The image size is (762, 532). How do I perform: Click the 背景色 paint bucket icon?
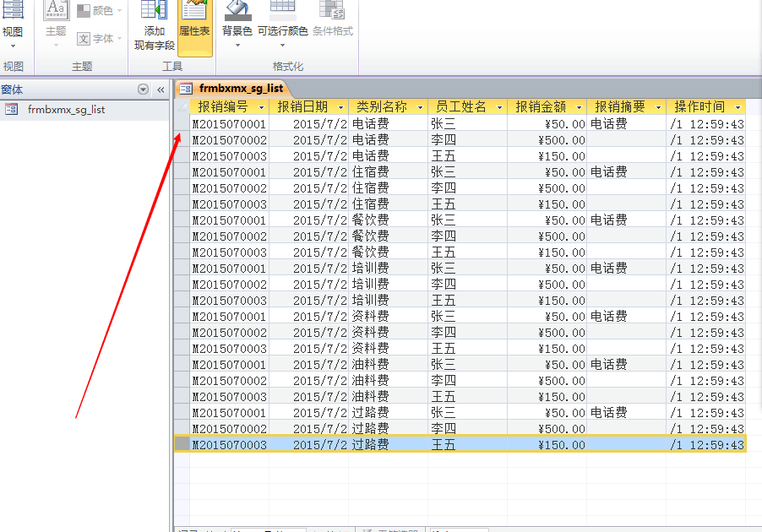(x=237, y=10)
